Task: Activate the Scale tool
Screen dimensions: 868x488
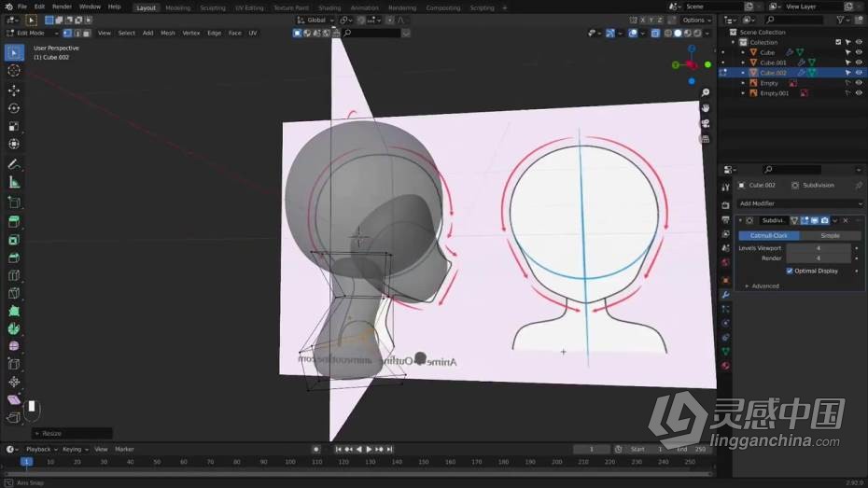Action: coord(14,126)
